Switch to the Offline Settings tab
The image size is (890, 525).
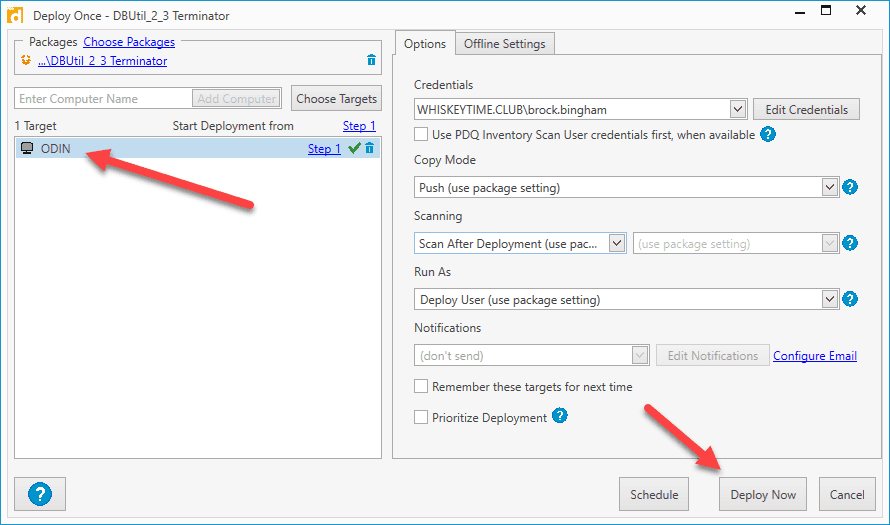(x=505, y=44)
